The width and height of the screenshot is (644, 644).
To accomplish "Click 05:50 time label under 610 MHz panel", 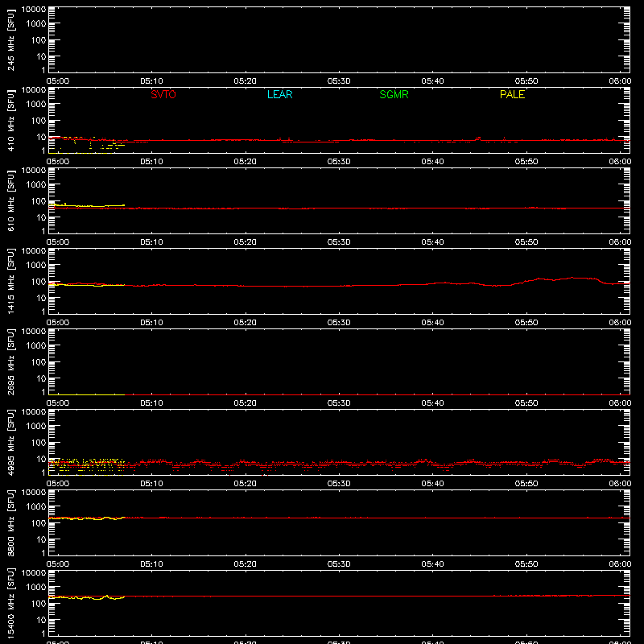I will 526,242.
